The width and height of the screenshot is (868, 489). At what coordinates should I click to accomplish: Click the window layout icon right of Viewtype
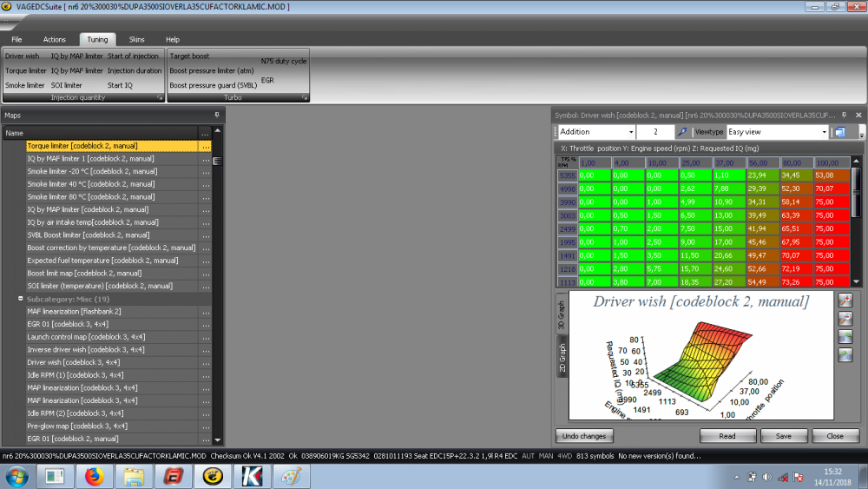[x=839, y=132]
